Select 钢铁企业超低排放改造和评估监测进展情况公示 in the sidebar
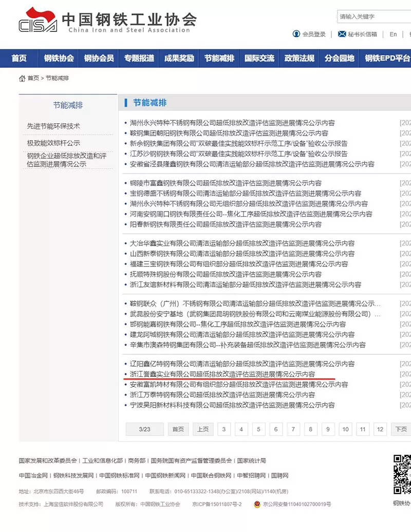Image resolution: width=411 pixels, height=532 pixels. click(67, 160)
